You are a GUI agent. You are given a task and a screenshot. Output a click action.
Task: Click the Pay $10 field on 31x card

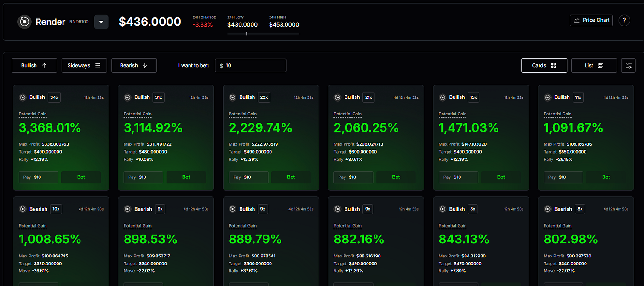144,177
